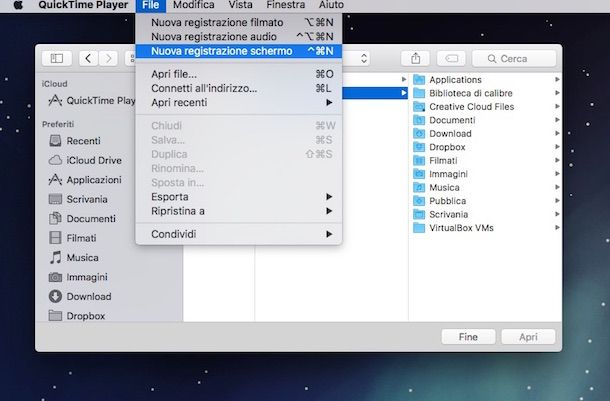Open Recenti in sidebar
Image resolution: width=610 pixels, height=401 pixels.
(x=75, y=141)
